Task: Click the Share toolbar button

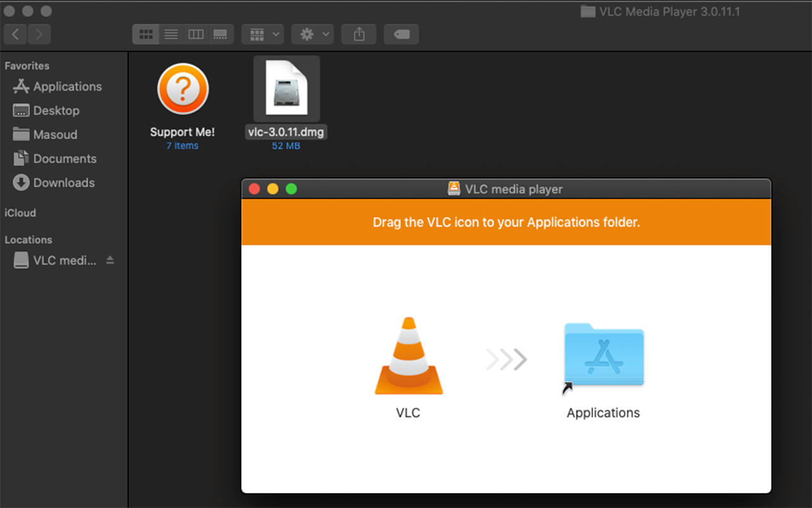Action: pos(359,34)
